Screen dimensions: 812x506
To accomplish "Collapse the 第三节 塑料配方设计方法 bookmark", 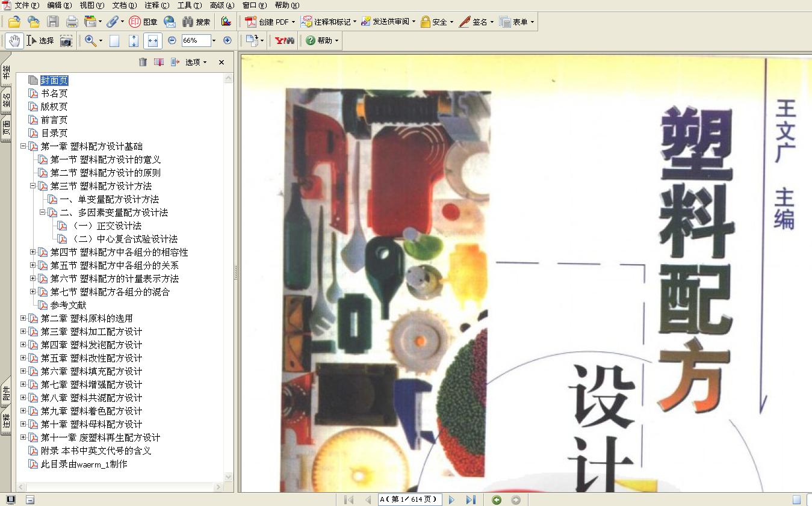I will pyautogui.click(x=33, y=185).
